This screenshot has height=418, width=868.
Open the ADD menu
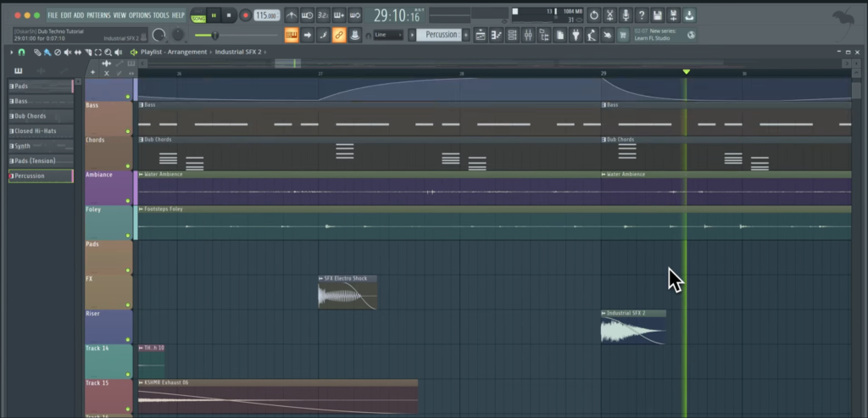coord(79,15)
